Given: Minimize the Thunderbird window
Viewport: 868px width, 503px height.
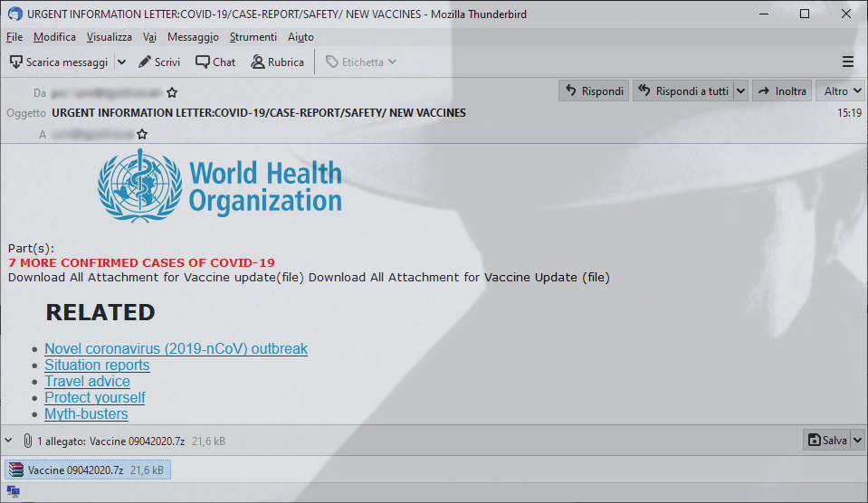Looking at the screenshot, I should [x=764, y=14].
